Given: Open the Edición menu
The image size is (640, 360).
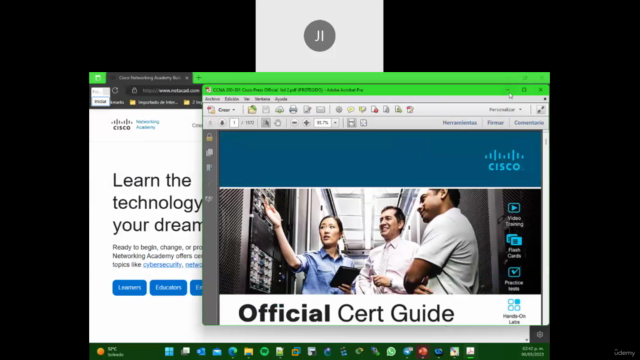Looking at the screenshot, I should tap(231, 99).
